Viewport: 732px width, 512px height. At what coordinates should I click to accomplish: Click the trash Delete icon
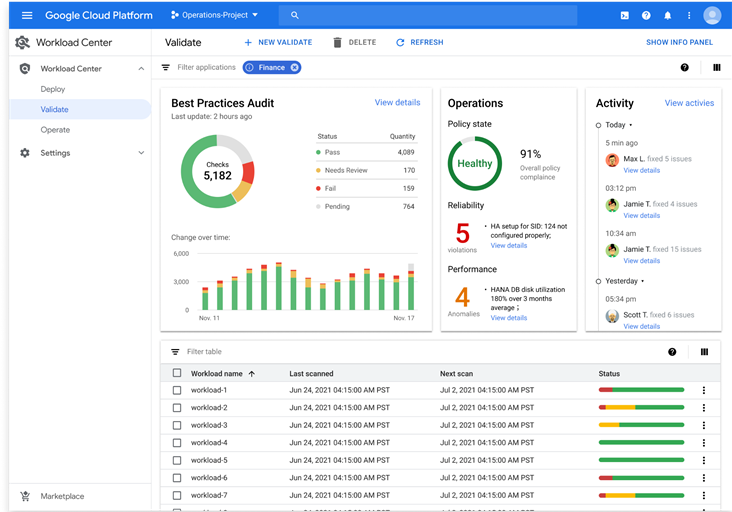tap(337, 42)
